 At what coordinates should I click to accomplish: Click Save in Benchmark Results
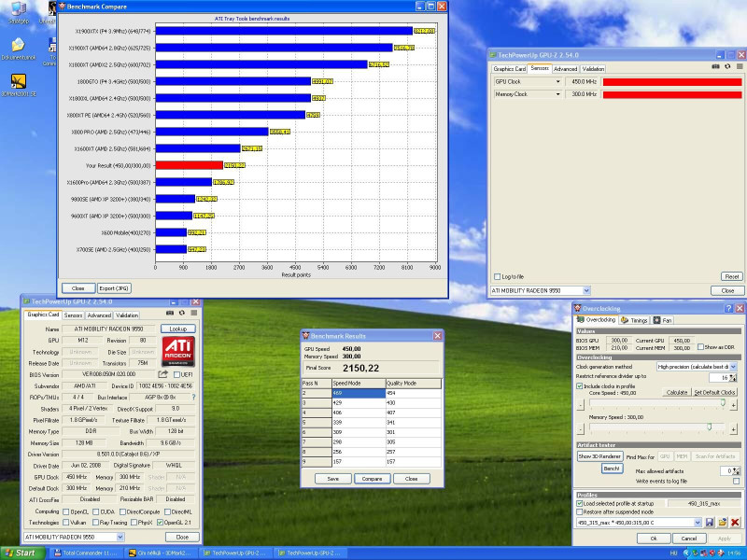tap(333, 479)
